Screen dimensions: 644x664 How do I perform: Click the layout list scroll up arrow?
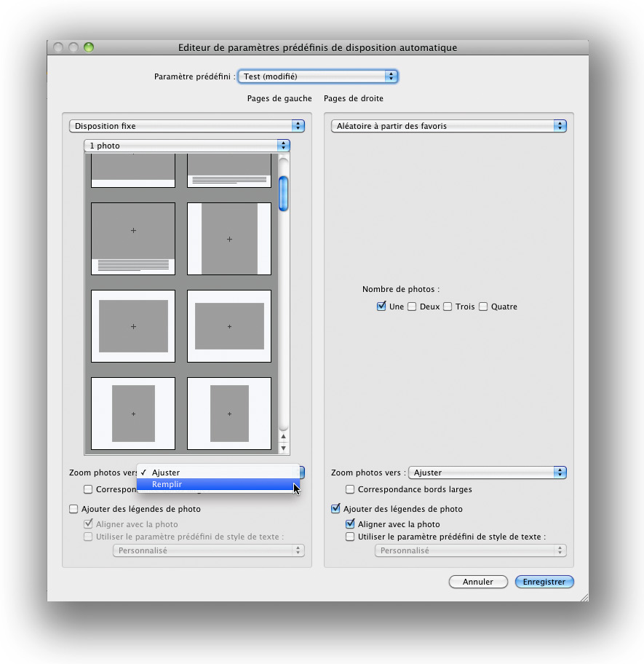coord(284,436)
